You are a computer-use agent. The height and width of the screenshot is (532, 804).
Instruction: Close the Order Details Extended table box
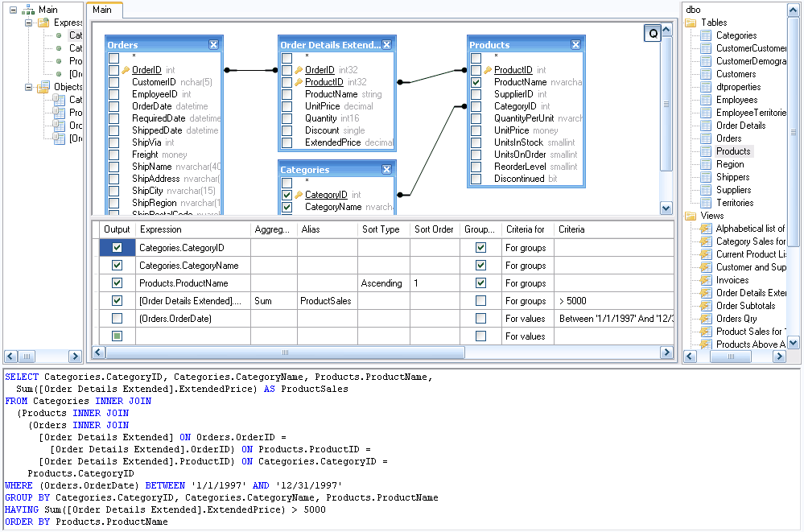(387, 44)
